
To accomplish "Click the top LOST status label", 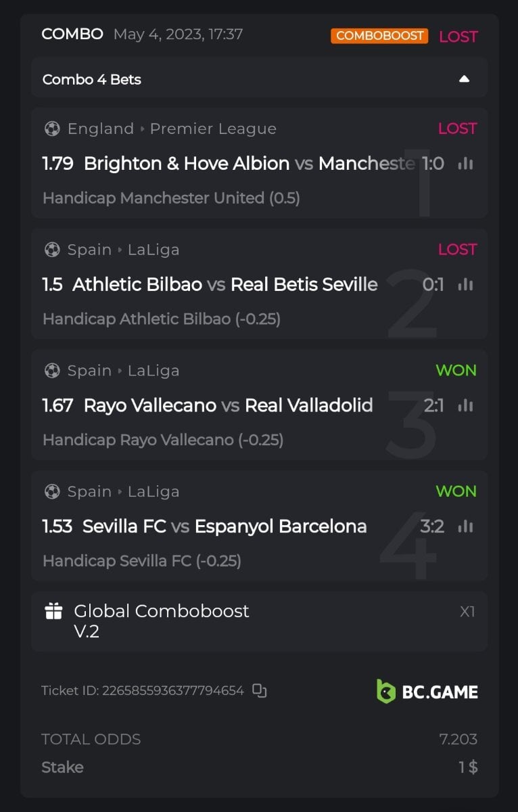I will tap(458, 37).
